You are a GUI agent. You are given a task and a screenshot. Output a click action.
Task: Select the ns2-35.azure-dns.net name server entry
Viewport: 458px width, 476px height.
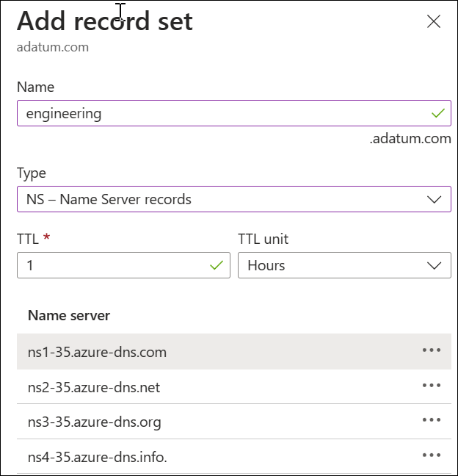94,387
